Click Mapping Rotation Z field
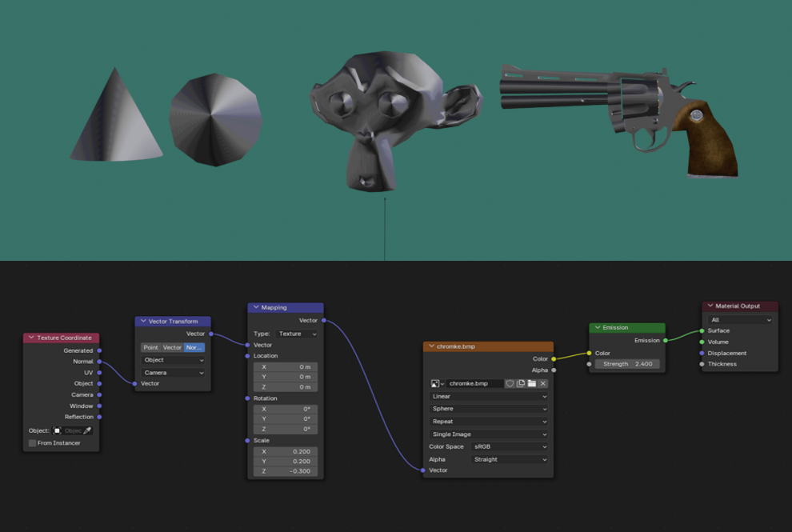 pyautogui.click(x=286, y=429)
